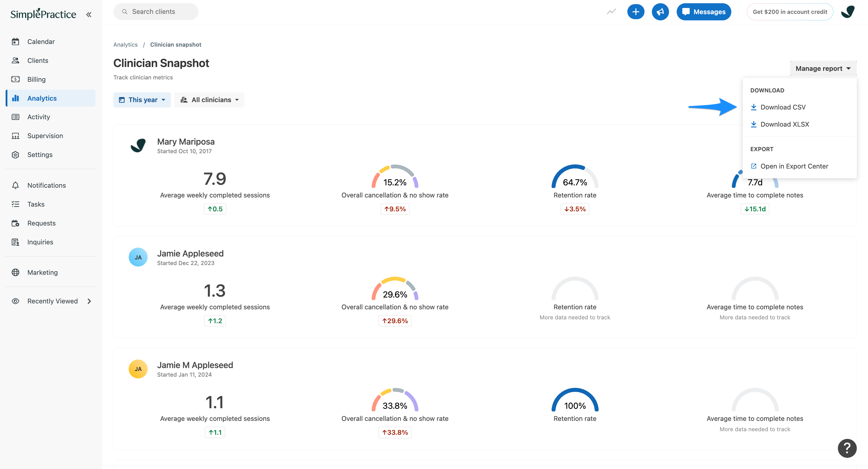Click Get $200 in account credit
Viewport: 868px width, 469px height.
[790, 12]
